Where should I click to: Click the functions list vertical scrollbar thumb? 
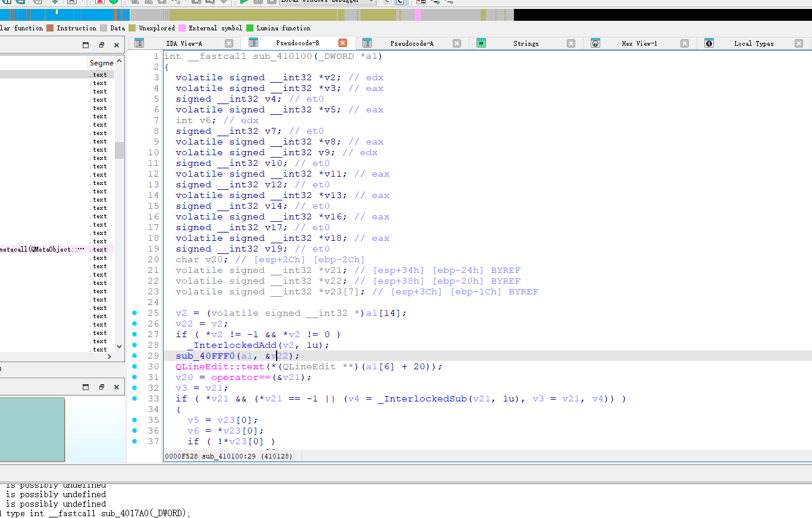pyautogui.click(x=120, y=150)
